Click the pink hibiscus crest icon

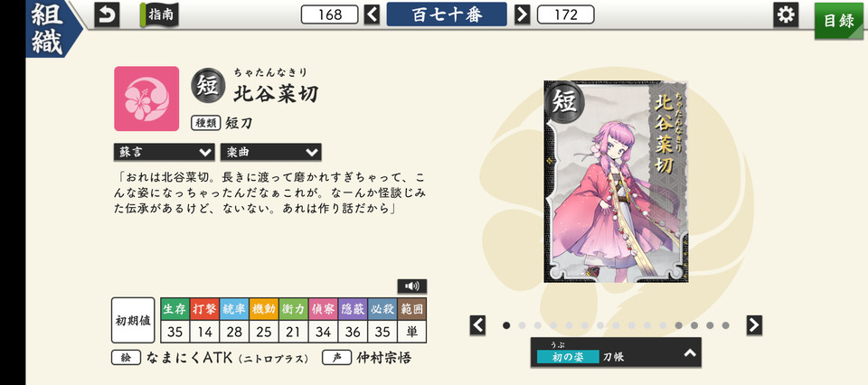[x=146, y=99]
